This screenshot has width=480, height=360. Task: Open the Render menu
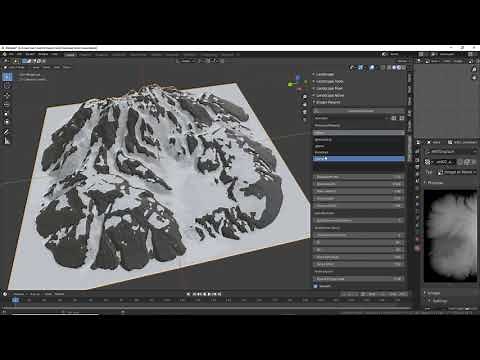pos(30,54)
